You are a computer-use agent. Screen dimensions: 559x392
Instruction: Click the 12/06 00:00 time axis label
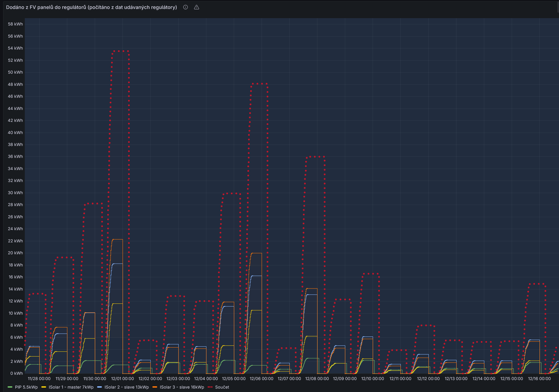261,379
